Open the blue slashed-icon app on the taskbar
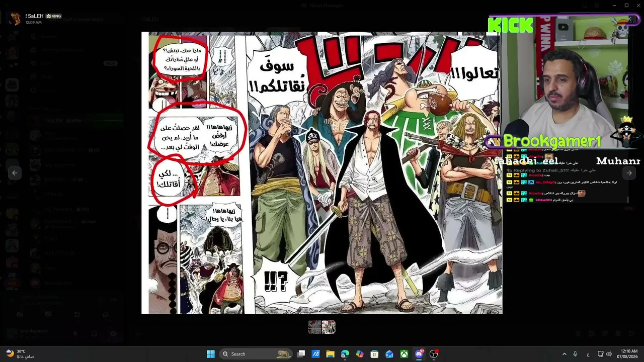Viewport: 644px width, 362px height. [315, 354]
